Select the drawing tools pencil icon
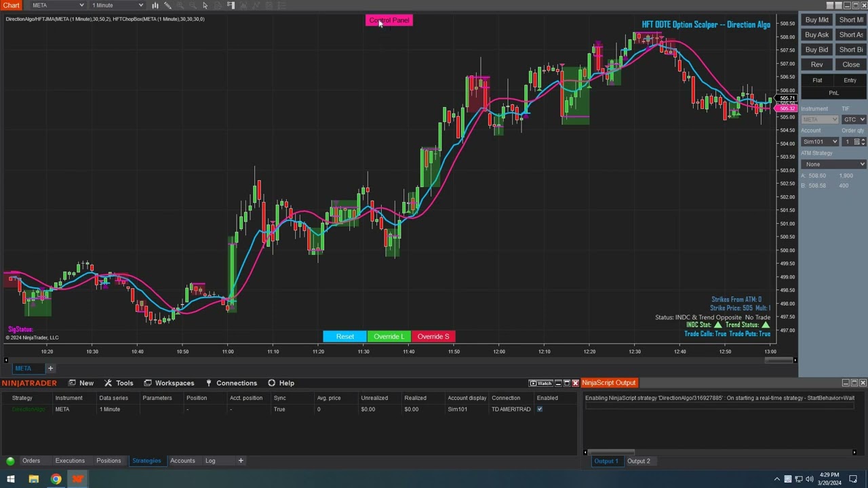 [167, 5]
